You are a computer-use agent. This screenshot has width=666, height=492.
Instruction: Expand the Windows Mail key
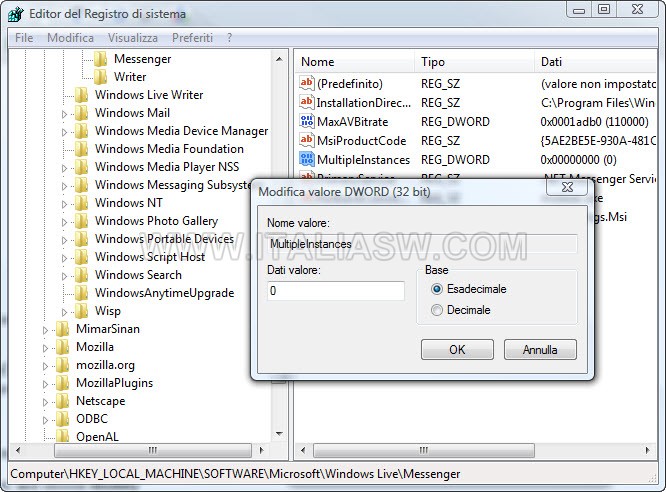(64, 114)
